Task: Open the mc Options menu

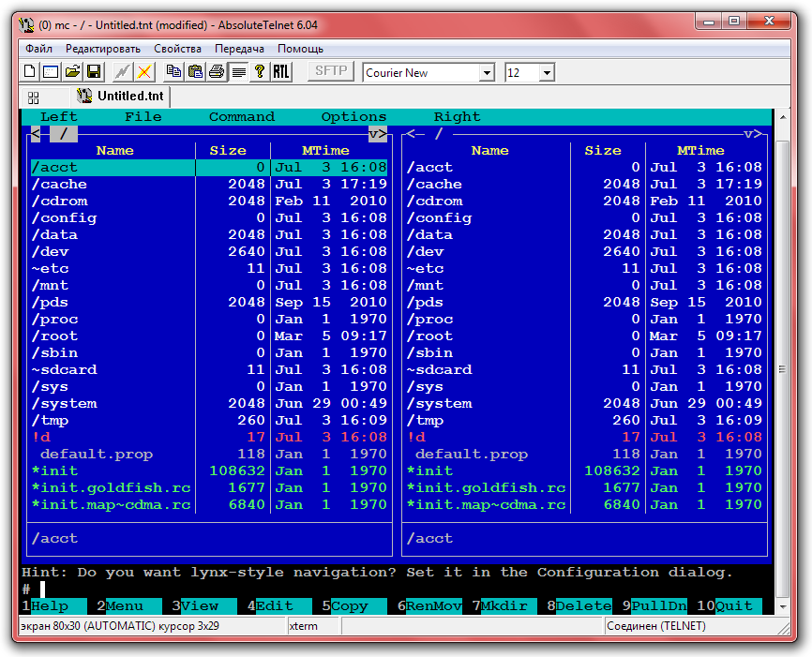Action: point(353,117)
